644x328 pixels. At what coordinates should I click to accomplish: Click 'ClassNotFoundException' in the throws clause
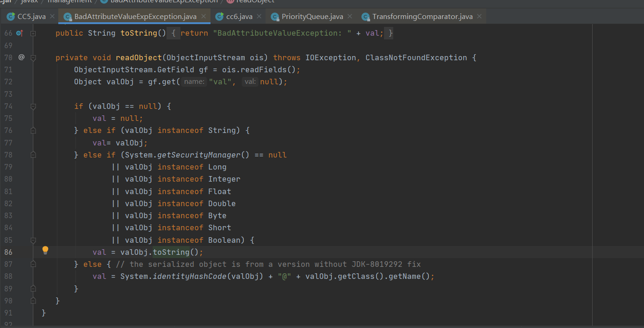416,57
